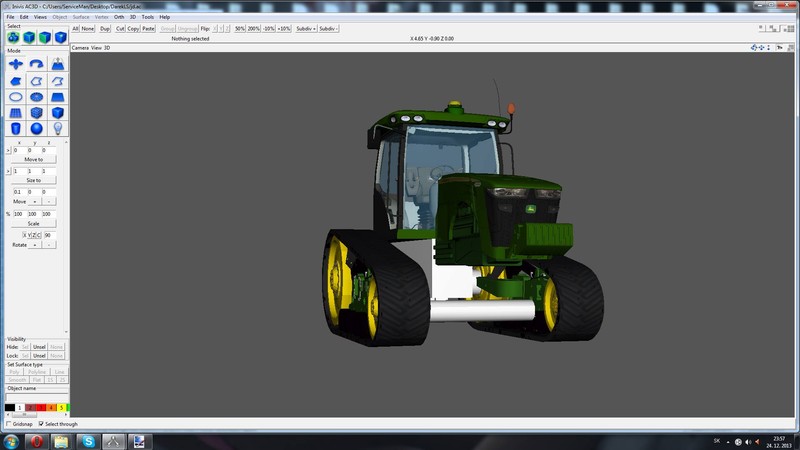Expand the position fields arrow button

pyautogui.click(x=8, y=151)
